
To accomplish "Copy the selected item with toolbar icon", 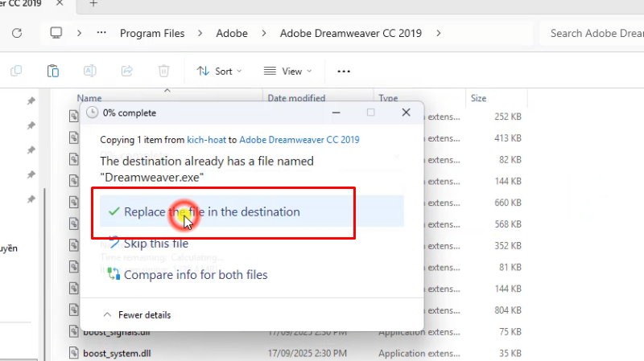I will coord(16,71).
